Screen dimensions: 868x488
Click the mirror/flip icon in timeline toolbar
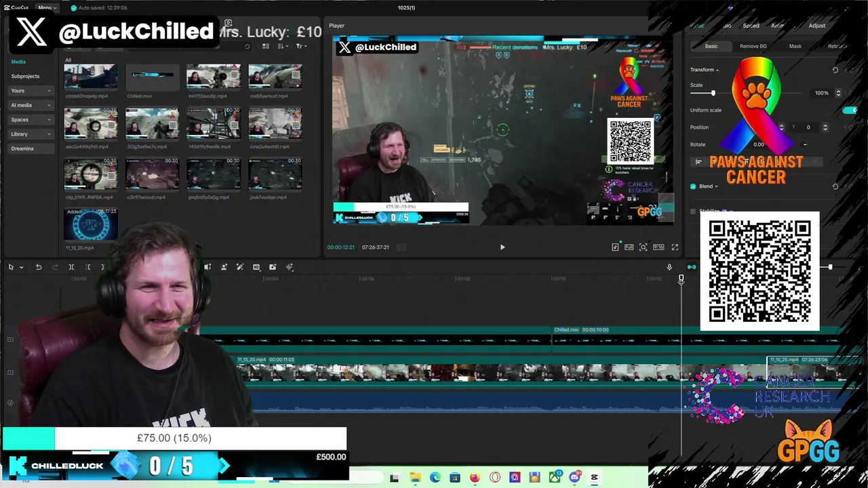[208, 267]
